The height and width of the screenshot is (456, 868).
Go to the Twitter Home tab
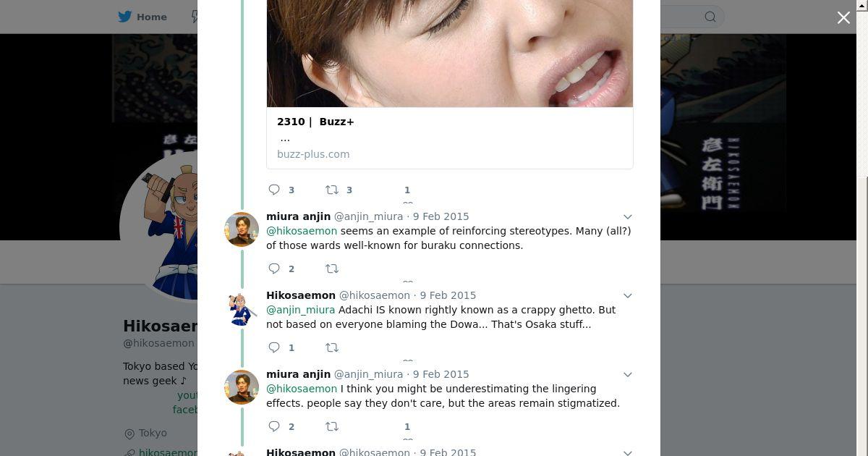[x=143, y=17]
